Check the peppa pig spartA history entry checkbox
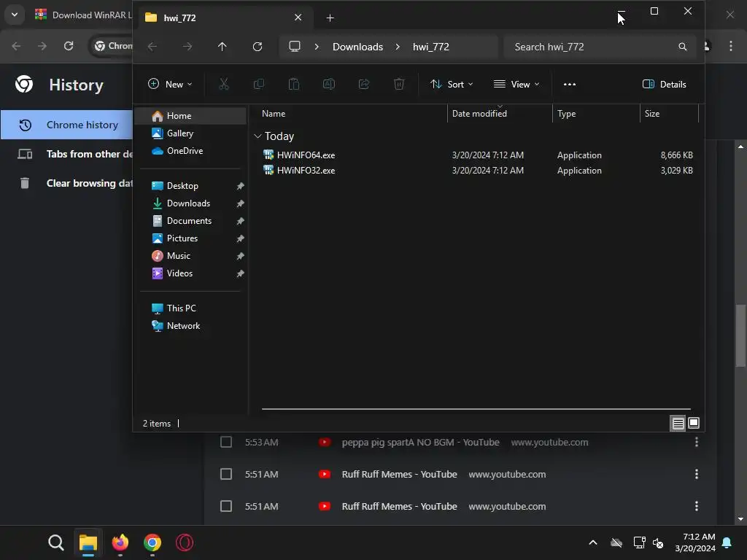 pyautogui.click(x=226, y=442)
